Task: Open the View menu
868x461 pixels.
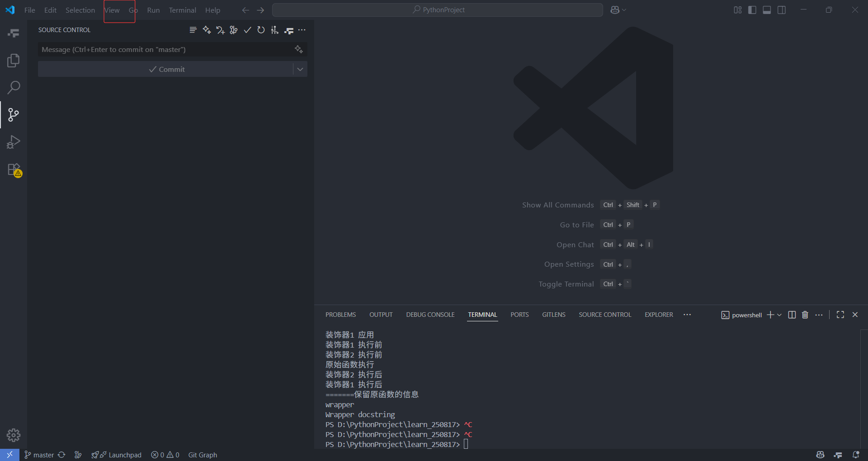Action: point(112,10)
